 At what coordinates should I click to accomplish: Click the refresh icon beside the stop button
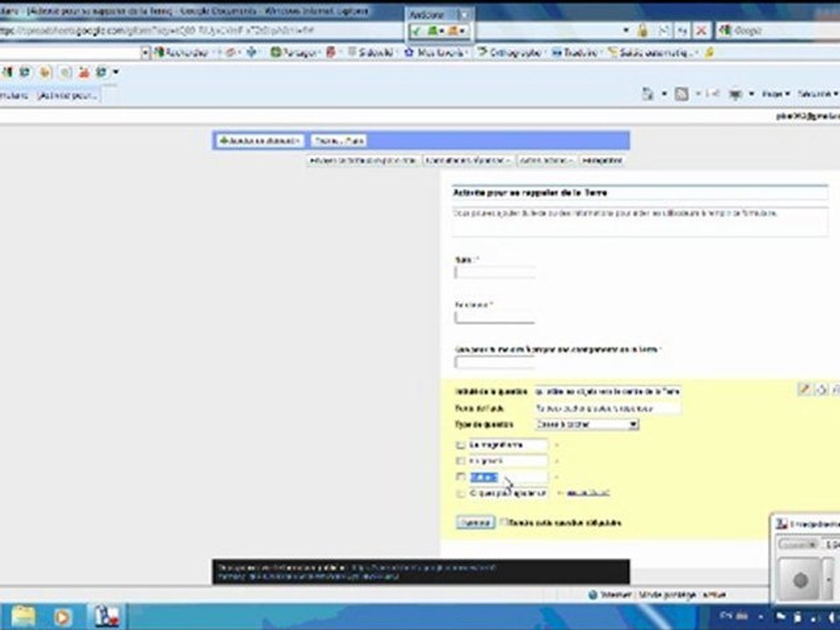682,31
